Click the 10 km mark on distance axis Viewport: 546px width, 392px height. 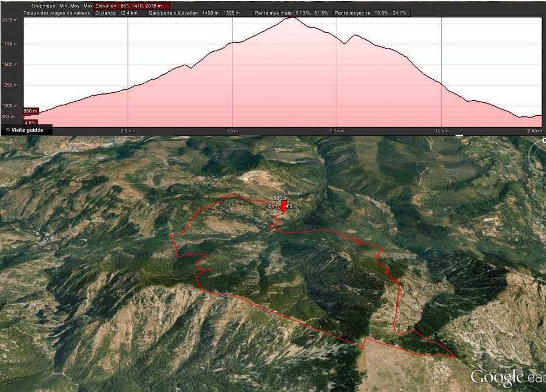coord(442,130)
